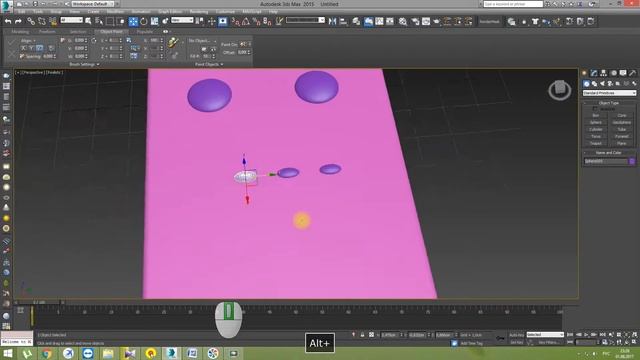This screenshot has height=360, width=640.
Task: Click the Paint Objects brush icon
Action: click(173, 42)
